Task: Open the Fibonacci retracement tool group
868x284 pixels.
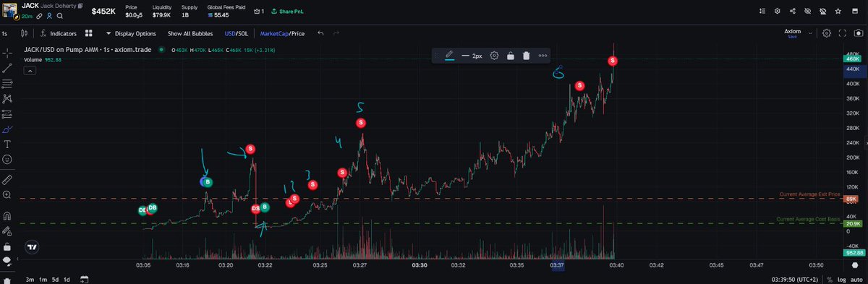Action: click(7, 84)
